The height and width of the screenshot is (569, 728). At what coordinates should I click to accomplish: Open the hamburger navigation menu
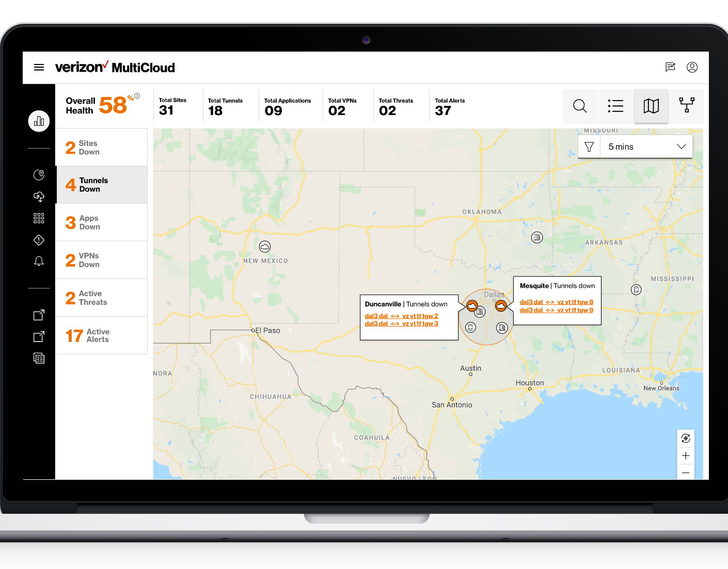click(x=39, y=68)
